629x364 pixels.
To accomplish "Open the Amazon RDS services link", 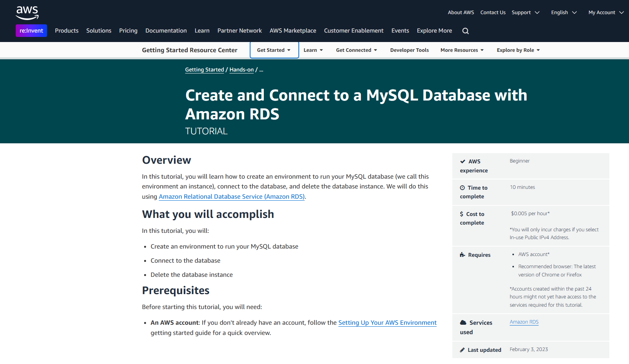I will click(524, 322).
